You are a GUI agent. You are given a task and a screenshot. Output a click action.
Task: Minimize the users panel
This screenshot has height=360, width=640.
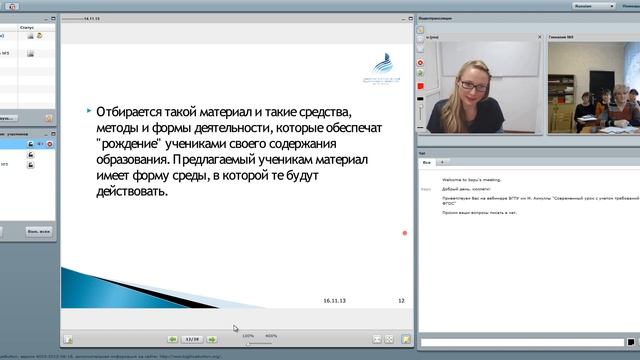tap(46, 19)
